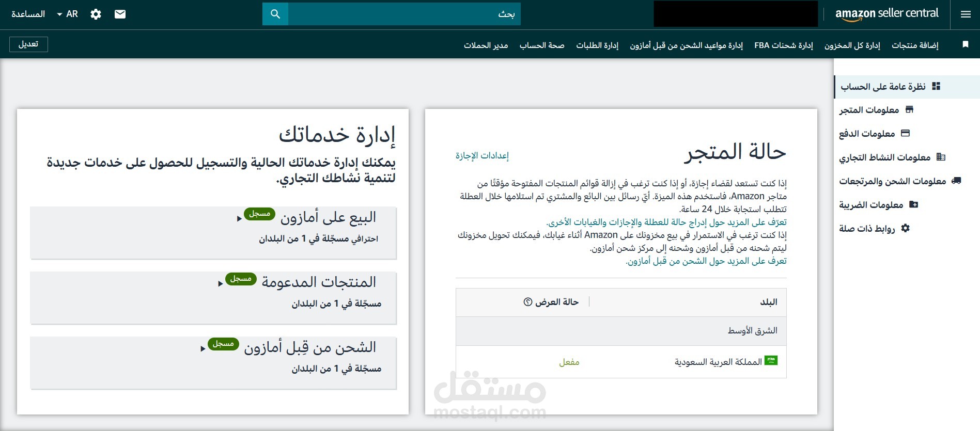Expand الشحن من قِبل أمازون arrow
This screenshot has height=431, width=980.
(x=203, y=349)
